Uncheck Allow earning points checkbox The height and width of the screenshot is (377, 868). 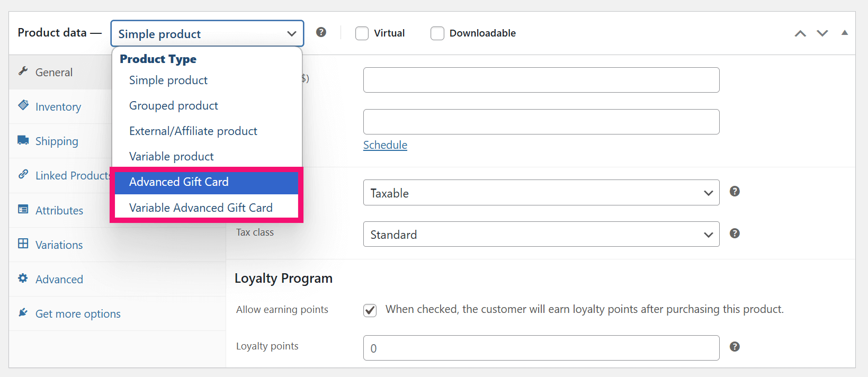point(370,310)
